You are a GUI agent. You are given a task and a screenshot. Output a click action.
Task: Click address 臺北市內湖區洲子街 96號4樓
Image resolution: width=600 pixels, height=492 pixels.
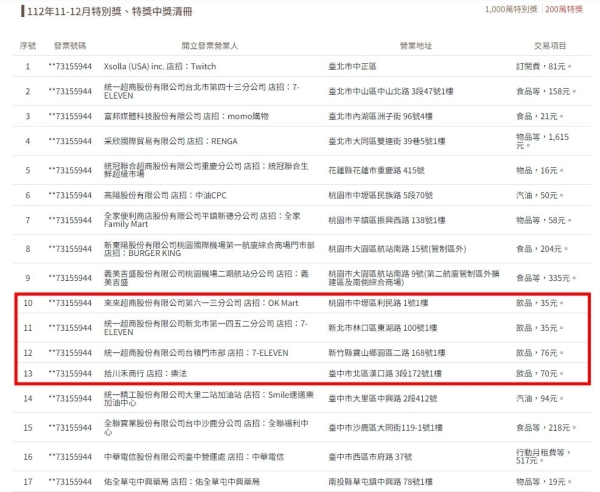[x=387, y=116]
